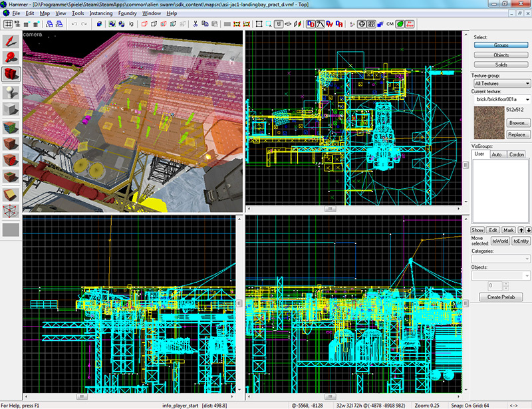Switch to the User VisGroups tab
This screenshot has height=409, width=532.
(479, 154)
